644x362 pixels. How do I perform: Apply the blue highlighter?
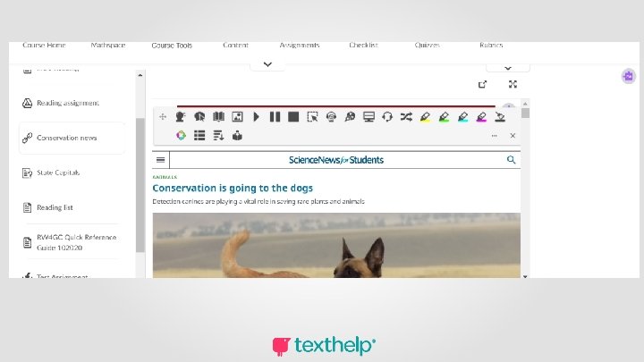click(x=463, y=117)
